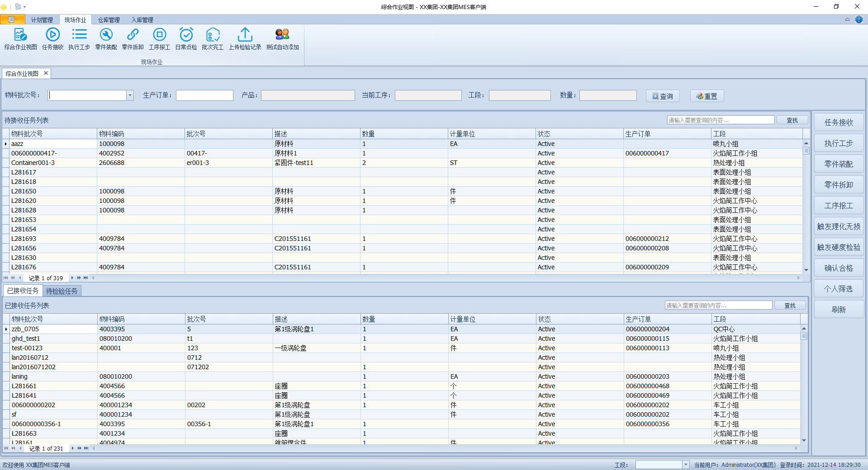Start 日常点检 from the ribbon
Viewport: 868px width, 470px height.
[186, 39]
